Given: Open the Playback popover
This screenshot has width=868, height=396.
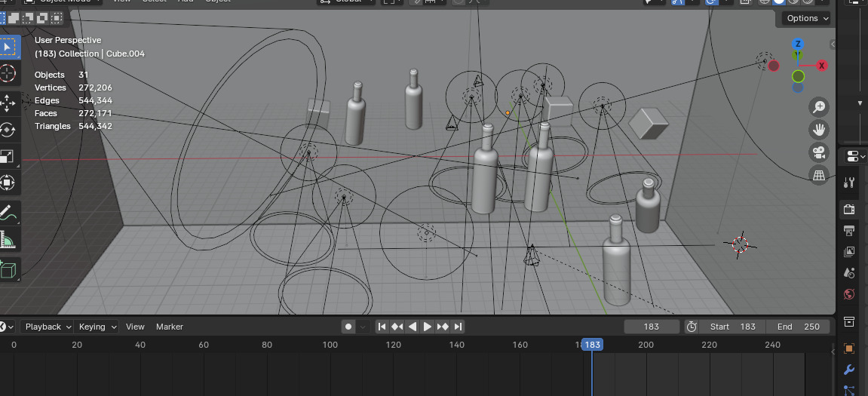Looking at the screenshot, I should pos(47,327).
